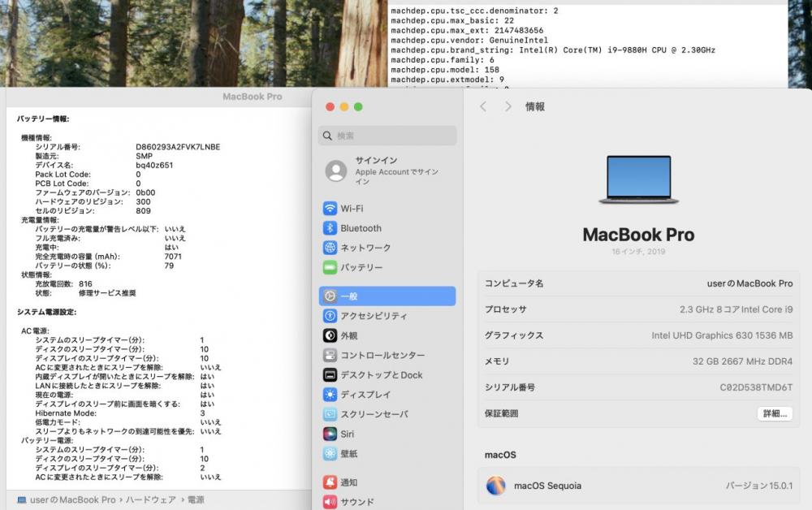The width and height of the screenshot is (812, 510).
Task: Click the 一般 gear icon
Action: click(x=330, y=296)
